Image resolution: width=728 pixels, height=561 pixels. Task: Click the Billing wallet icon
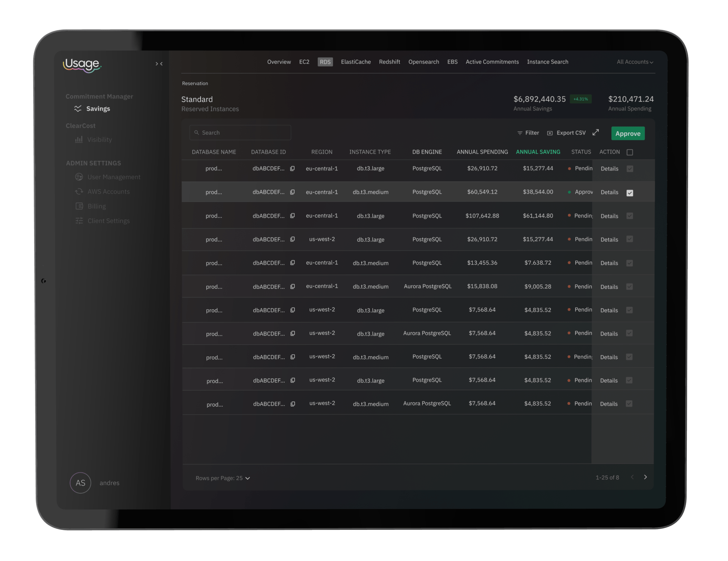79,206
